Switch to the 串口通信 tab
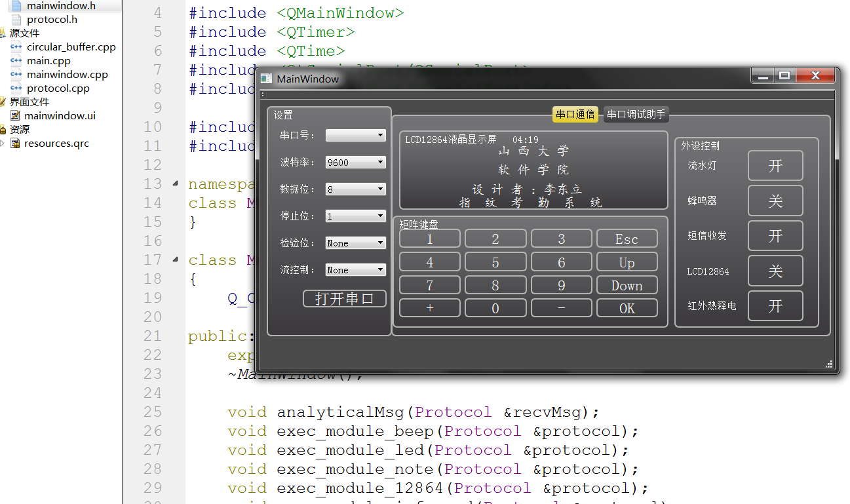The image size is (850, 504). point(575,114)
